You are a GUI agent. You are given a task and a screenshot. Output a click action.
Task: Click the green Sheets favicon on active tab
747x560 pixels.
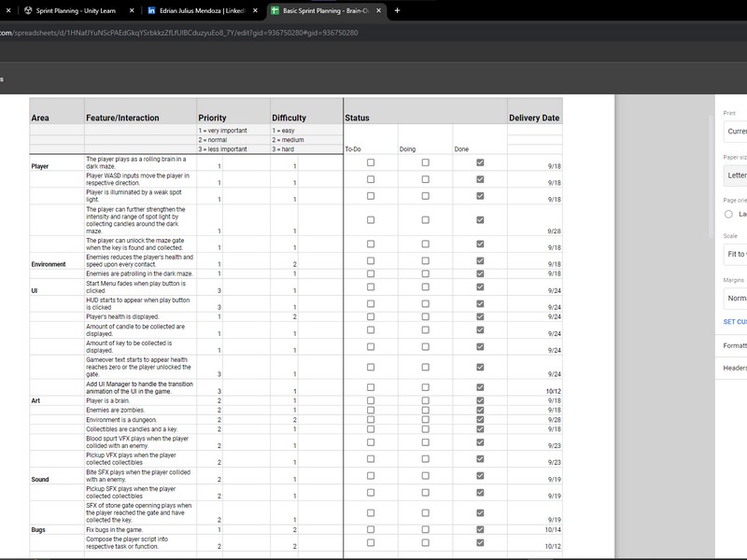click(276, 10)
